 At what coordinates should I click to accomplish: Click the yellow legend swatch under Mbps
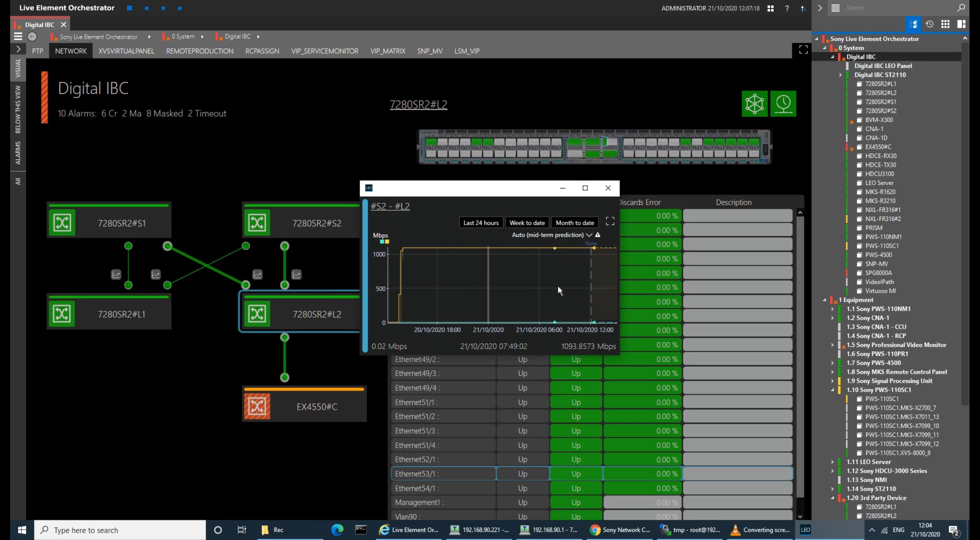pyautogui.click(x=387, y=242)
